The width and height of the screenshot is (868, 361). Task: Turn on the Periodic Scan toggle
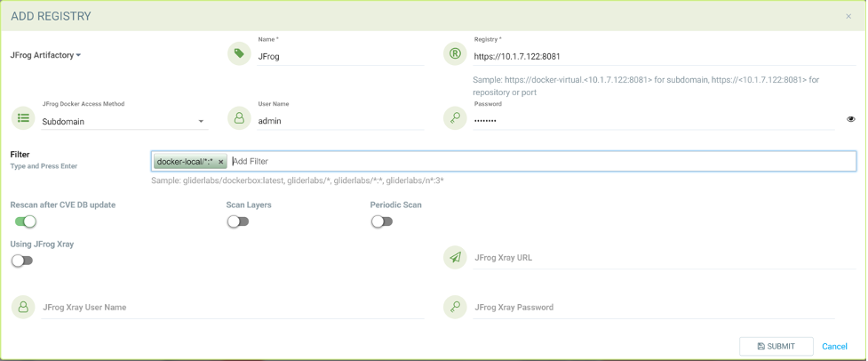[x=381, y=221]
